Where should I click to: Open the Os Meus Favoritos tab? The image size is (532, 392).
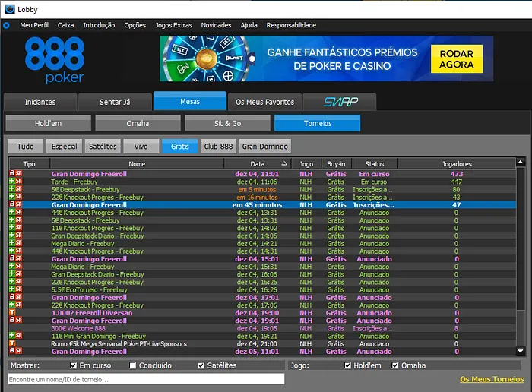coord(265,102)
